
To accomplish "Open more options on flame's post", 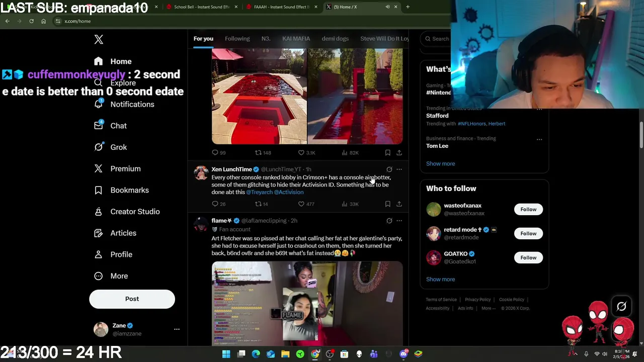I will coord(399,221).
